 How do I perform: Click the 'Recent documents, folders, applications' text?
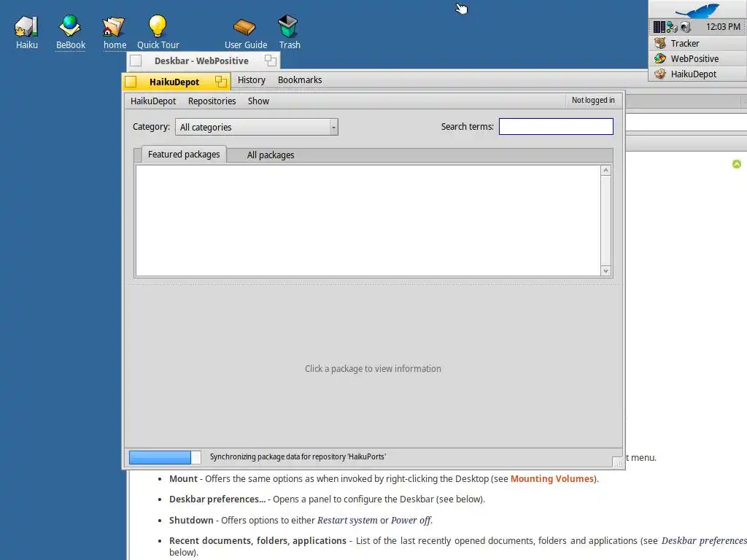(258, 540)
